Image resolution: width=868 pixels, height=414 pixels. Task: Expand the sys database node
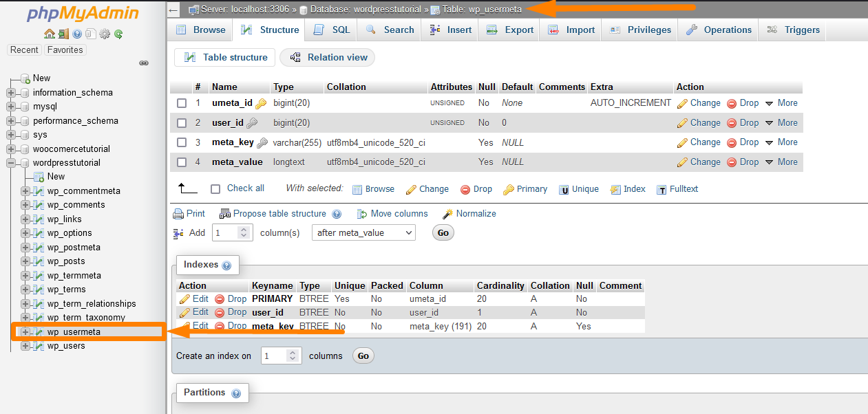coord(11,135)
